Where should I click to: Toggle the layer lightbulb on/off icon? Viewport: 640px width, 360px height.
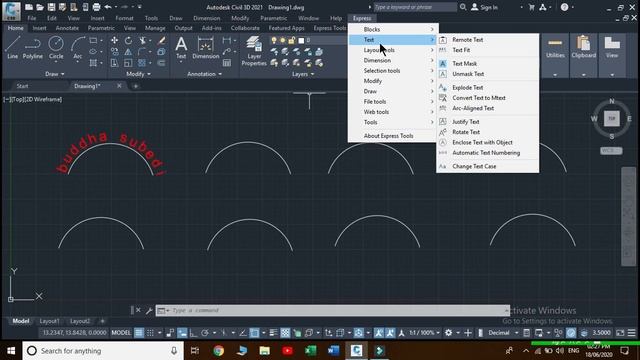274,40
